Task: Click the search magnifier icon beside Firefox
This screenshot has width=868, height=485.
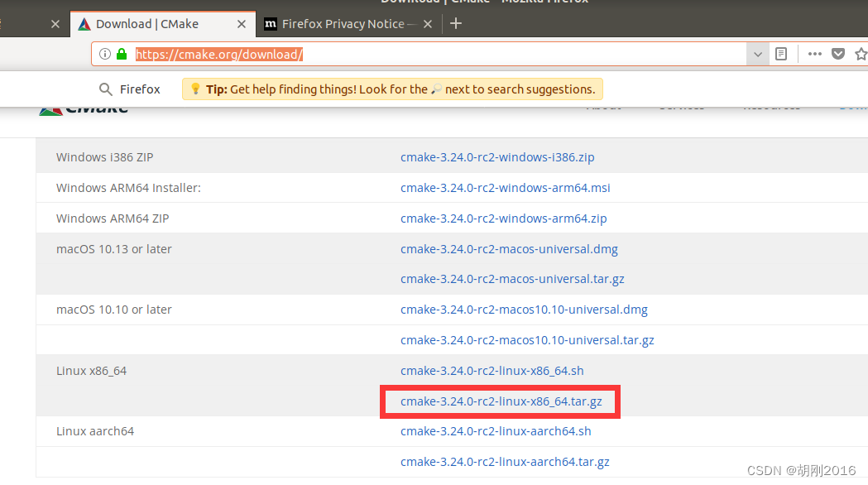Action: click(105, 89)
